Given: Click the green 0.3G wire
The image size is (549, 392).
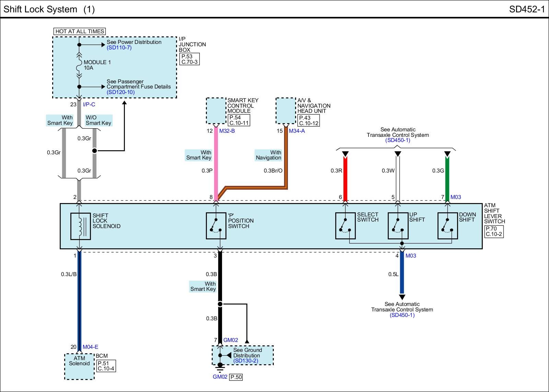Looking at the screenshot, I should point(447,178).
